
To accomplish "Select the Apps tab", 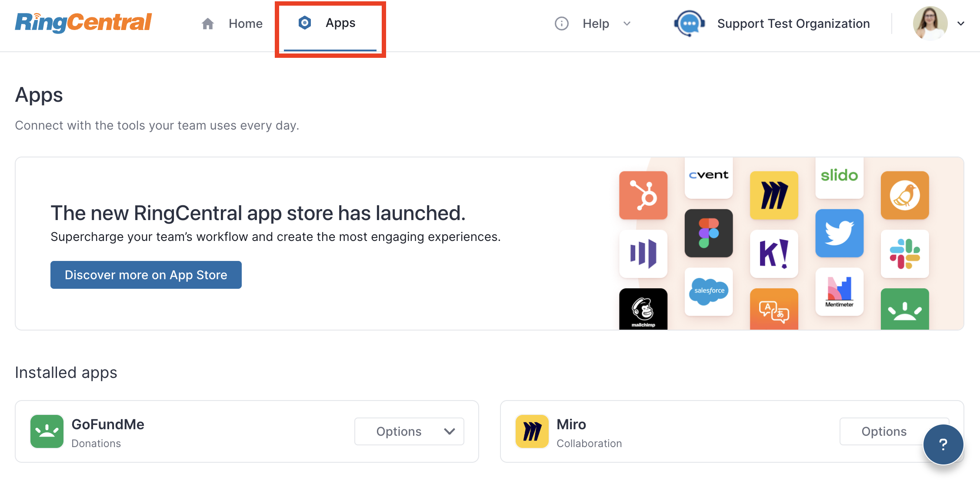I will point(330,26).
